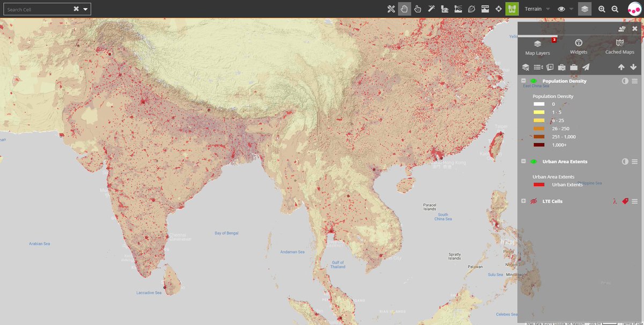Click the Bay of Bengal map label
The height and width of the screenshot is (325, 644).
(x=226, y=233)
